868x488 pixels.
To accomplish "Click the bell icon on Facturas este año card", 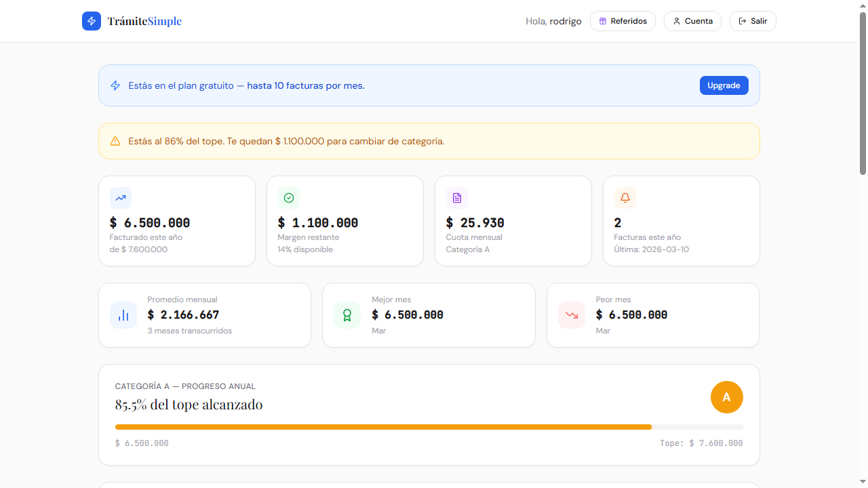I will pos(625,198).
